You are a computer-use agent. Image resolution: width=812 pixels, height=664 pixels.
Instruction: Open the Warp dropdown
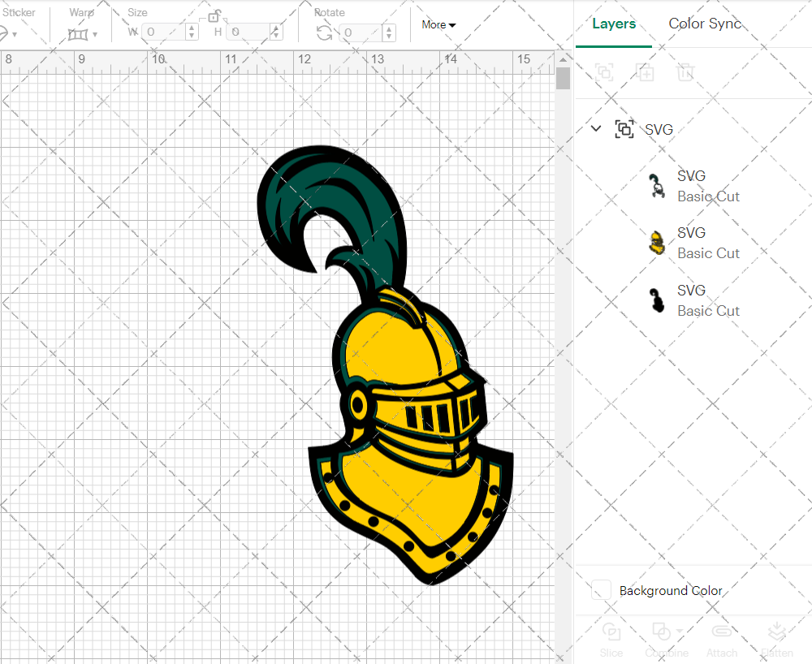[95, 35]
